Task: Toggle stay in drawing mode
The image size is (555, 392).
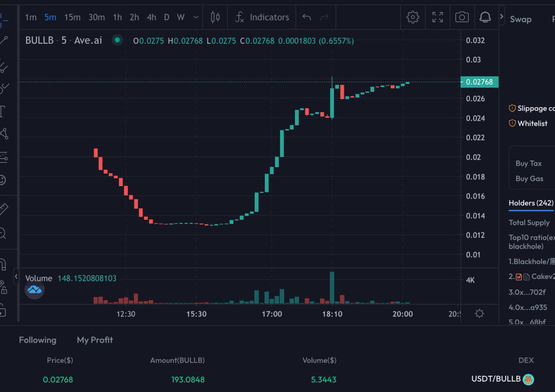Action: pos(3,287)
